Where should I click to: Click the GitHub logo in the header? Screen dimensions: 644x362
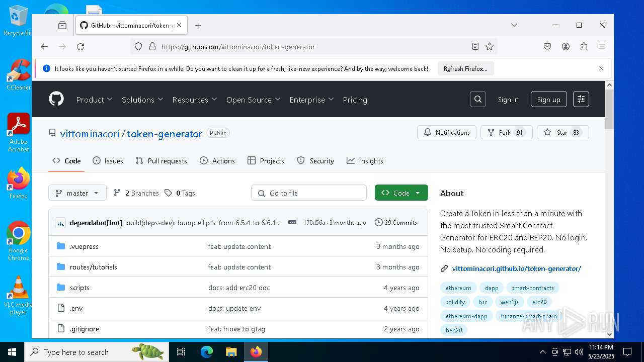coord(56,99)
